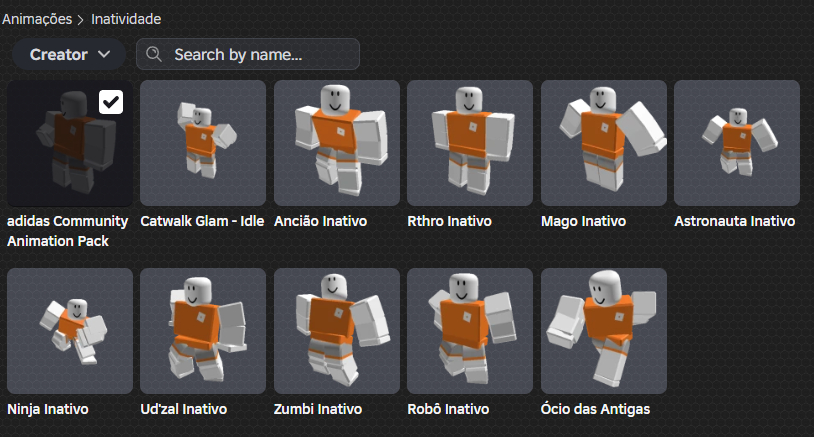Select the Astronauta Inativo animation thumbnail
The height and width of the screenshot is (437, 814).
(737, 143)
